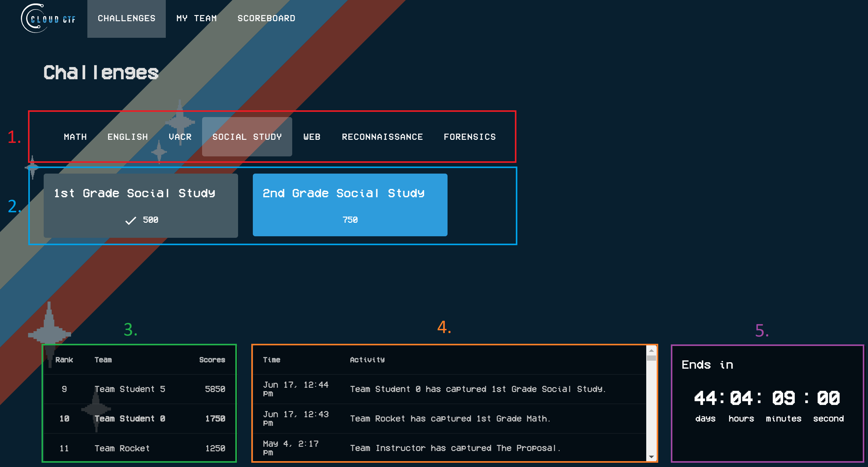Viewport: 868px width, 467px height.
Task: Switch to the SCOREBOARD view
Action: click(x=267, y=18)
